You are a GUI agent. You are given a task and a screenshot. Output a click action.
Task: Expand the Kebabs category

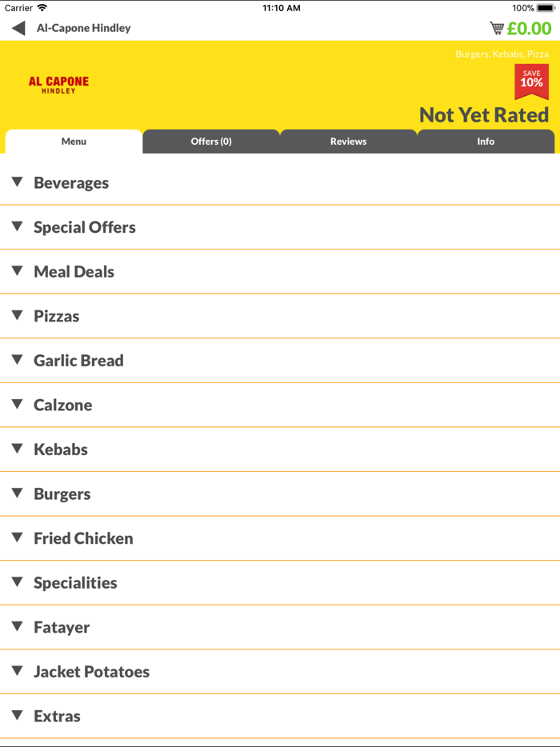[60, 449]
